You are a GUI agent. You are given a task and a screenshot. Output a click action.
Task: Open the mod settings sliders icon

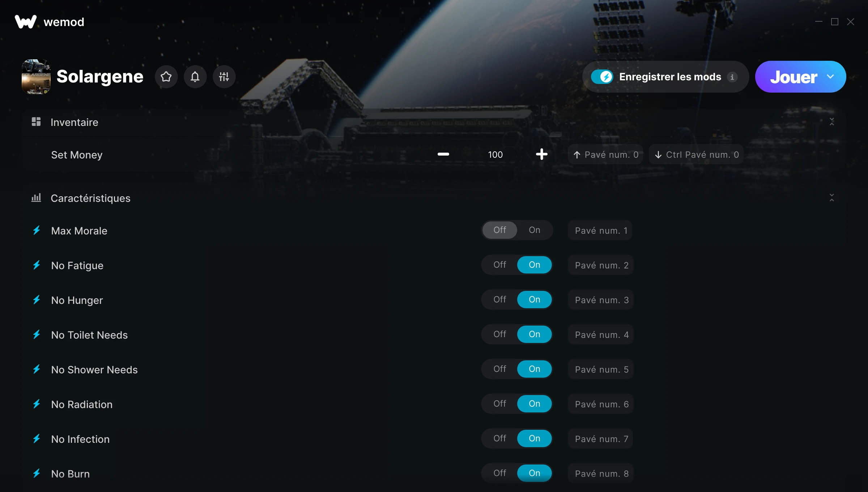tap(224, 77)
